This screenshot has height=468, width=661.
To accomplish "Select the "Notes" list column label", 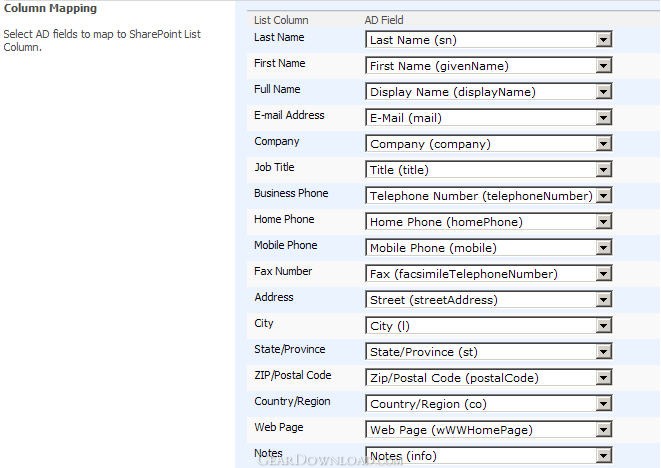I will 268,454.
